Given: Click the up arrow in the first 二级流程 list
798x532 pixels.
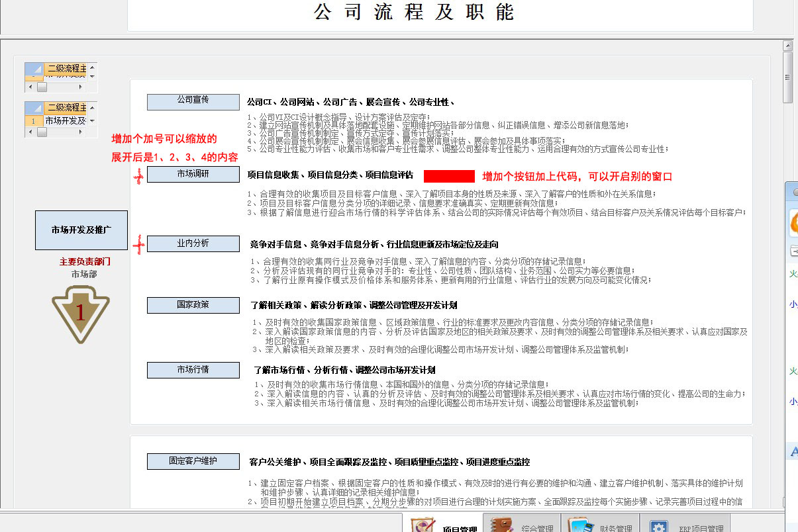Looking at the screenshot, I should coord(92,67).
